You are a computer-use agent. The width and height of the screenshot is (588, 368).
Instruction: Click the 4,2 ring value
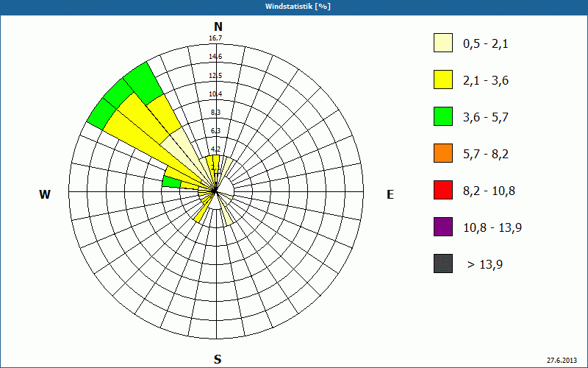click(215, 149)
